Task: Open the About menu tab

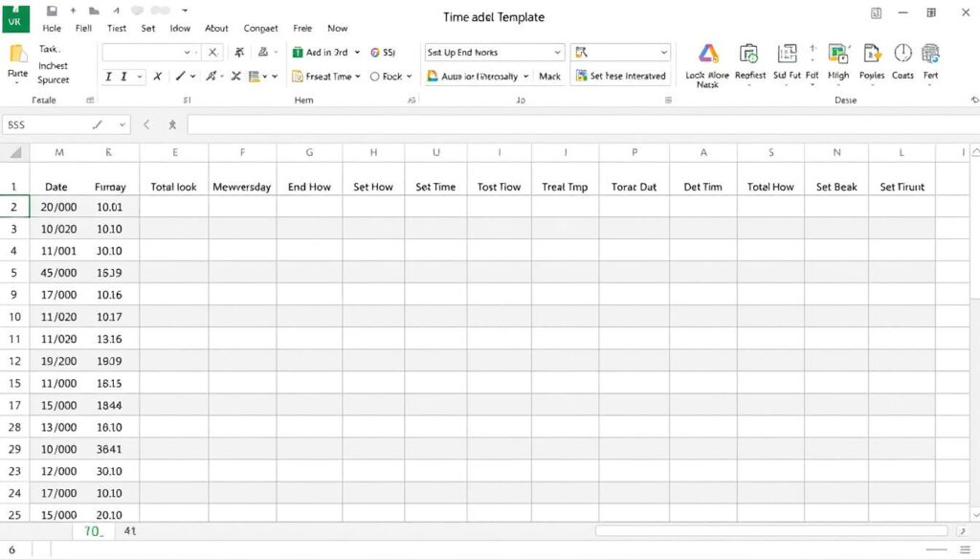Action: [216, 28]
